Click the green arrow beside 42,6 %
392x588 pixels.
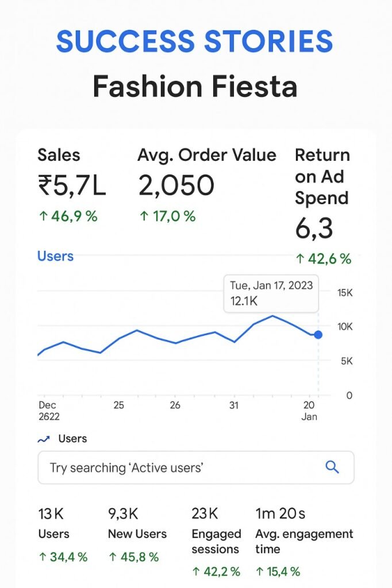click(299, 258)
